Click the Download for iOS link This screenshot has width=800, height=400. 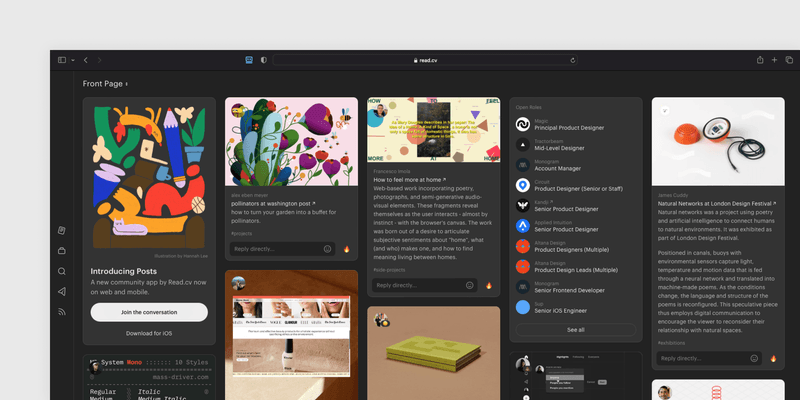tap(149, 333)
